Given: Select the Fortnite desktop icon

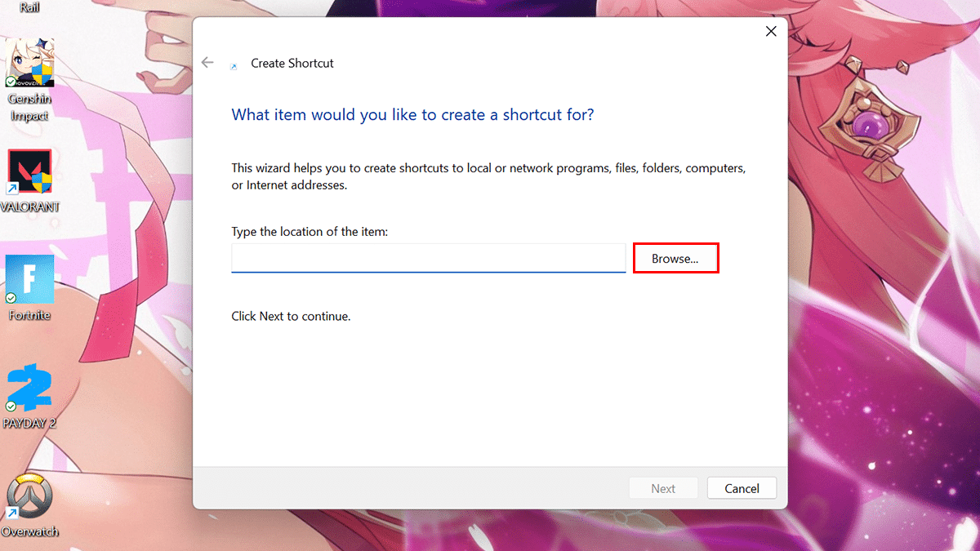Looking at the screenshot, I should (x=29, y=288).
